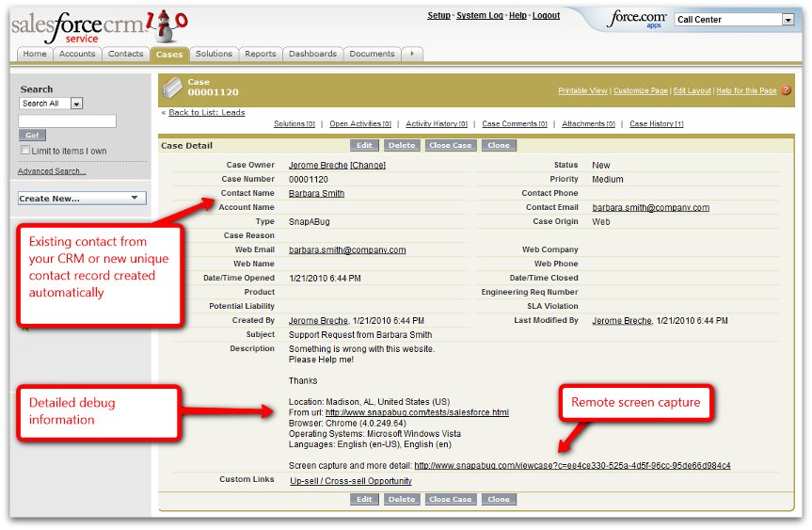This screenshot has width=812, height=530.
Task: Click the bottom Clone button
Action: (x=499, y=500)
